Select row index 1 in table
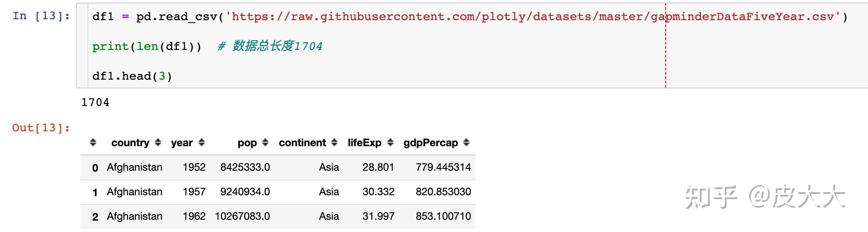 pos(95,192)
